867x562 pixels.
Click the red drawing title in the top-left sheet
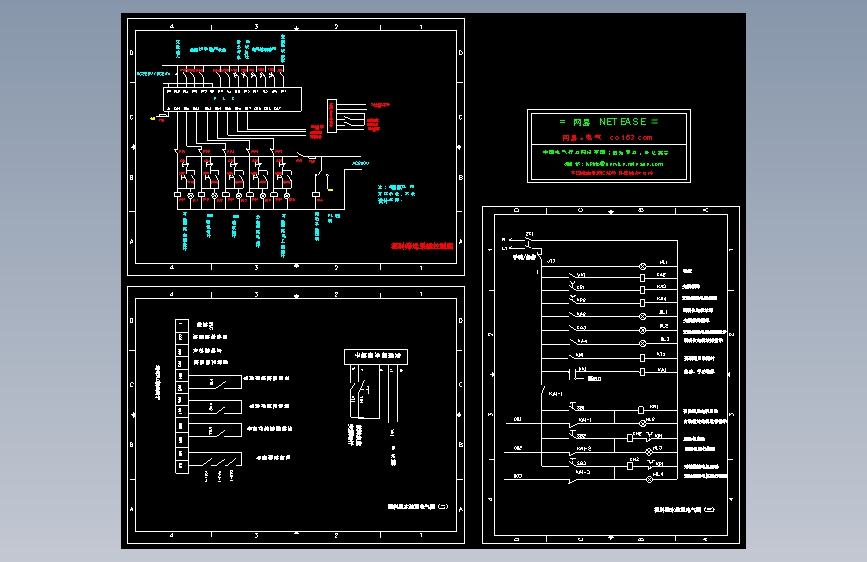tap(422, 246)
